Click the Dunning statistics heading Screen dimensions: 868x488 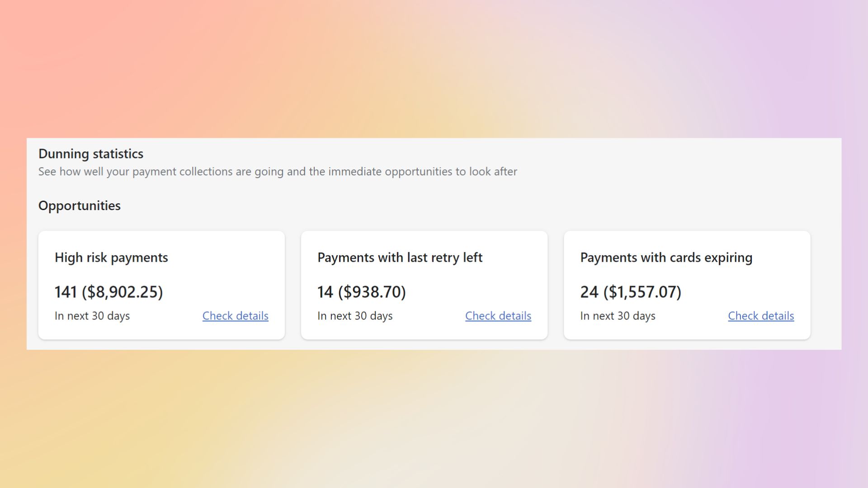pyautogui.click(x=91, y=154)
